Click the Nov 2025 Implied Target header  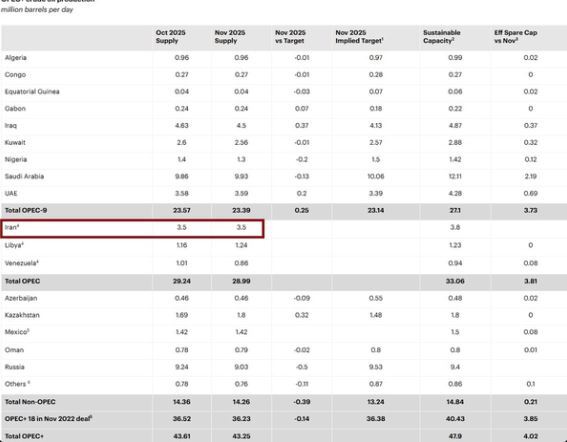pos(359,37)
